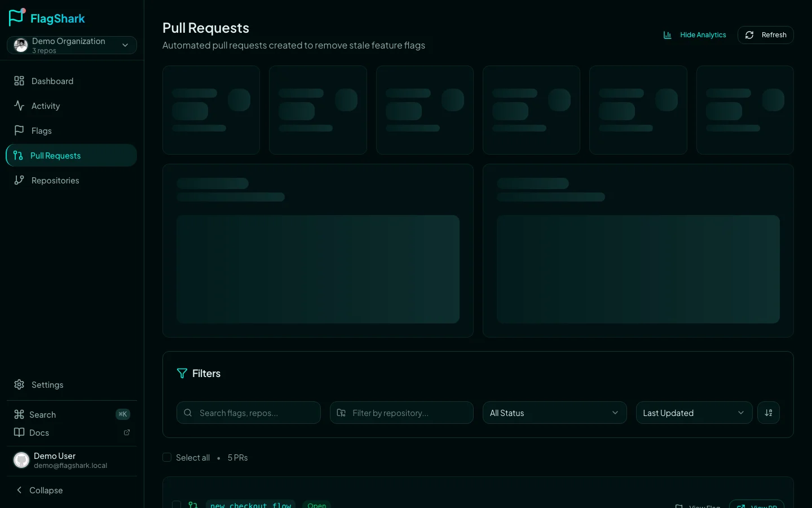Image resolution: width=812 pixels, height=508 pixels.
Task: Click the Hide Analytics chart icon
Action: click(667, 35)
